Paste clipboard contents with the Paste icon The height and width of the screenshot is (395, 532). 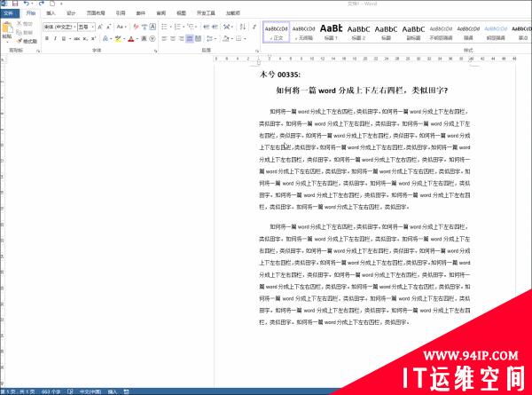(7, 28)
